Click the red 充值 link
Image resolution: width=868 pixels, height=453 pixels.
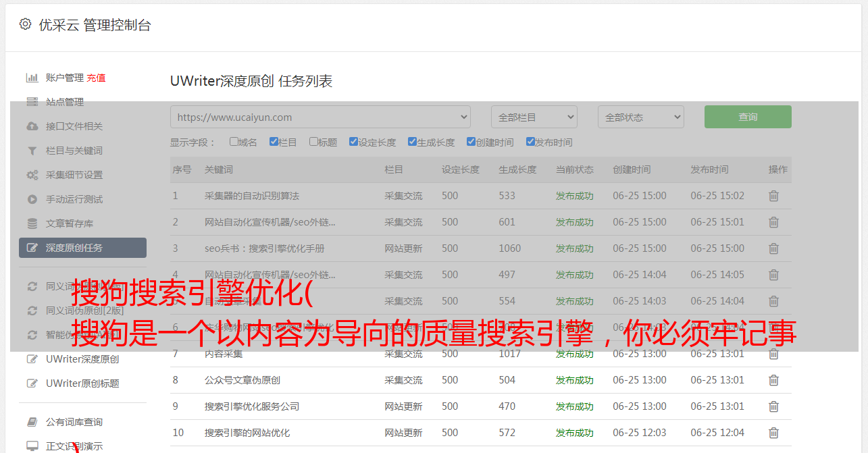click(x=96, y=78)
